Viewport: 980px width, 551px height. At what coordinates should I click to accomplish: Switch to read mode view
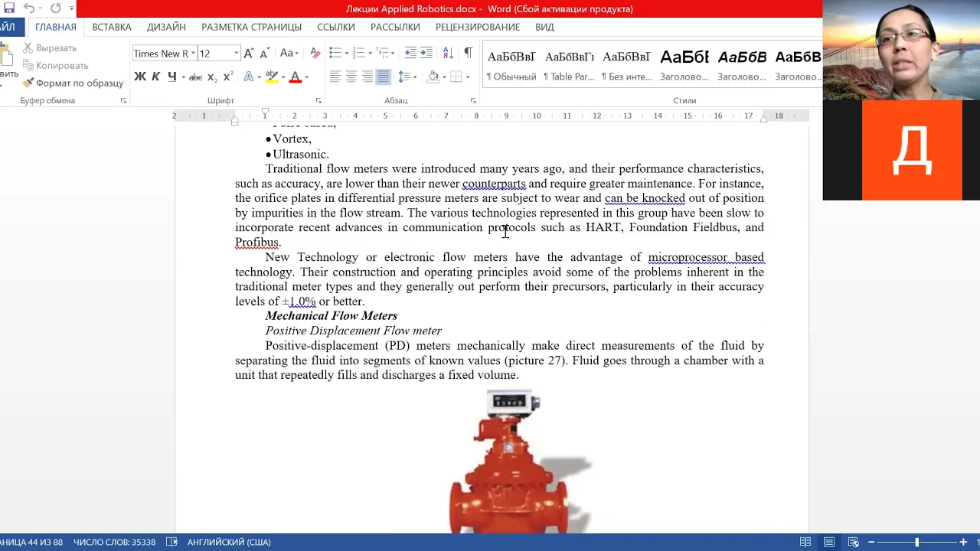coord(805,542)
